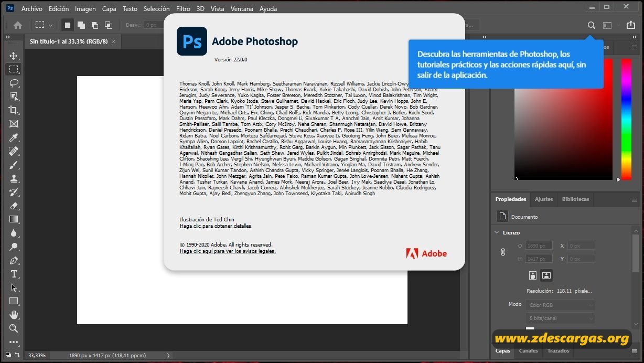Set canvas orientation to portrait
This screenshot has height=363, width=644.
[x=533, y=275]
